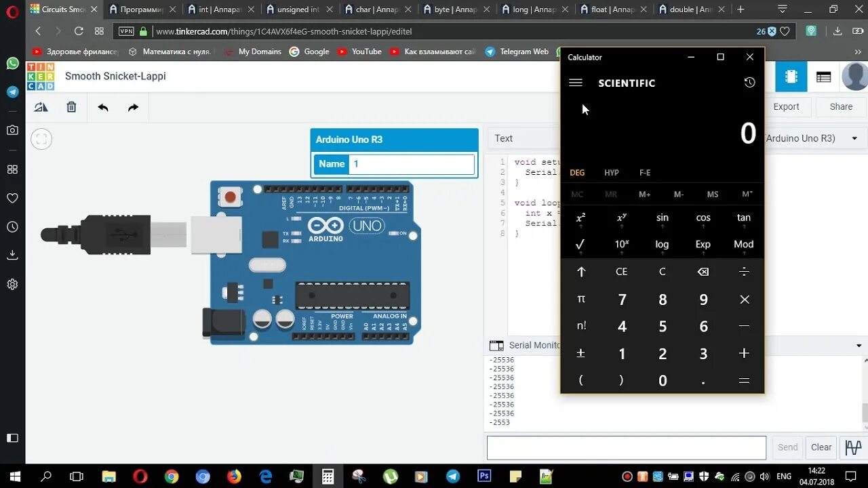The image size is (868, 488).
Task: Delete the selected component with trash icon
Action: (x=71, y=107)
